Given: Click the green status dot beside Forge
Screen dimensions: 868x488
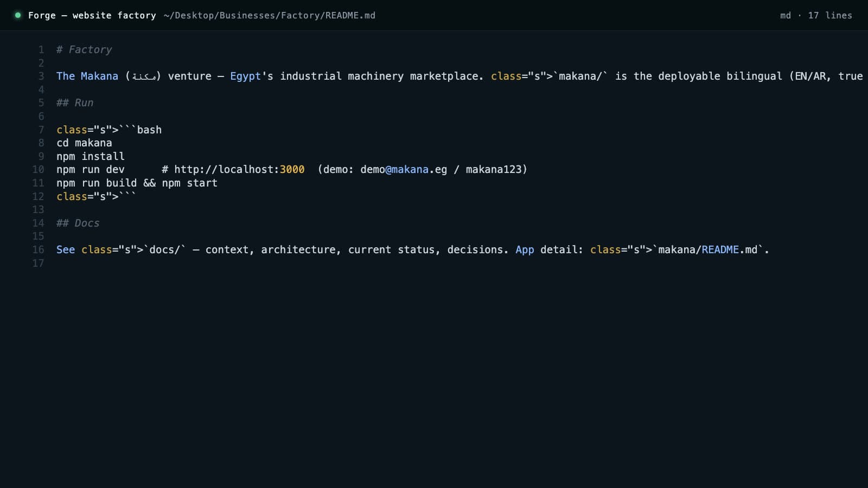Looking at the screenshot, I should click(x=18, y=15).
